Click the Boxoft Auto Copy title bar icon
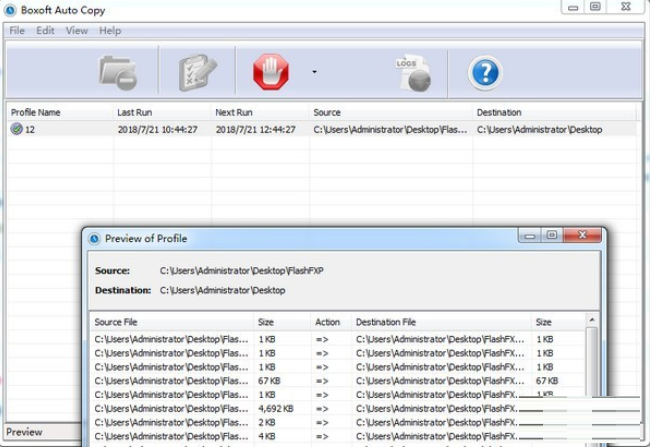Viewport: 650px width, 448px height. pyautogui.click(x=10, y=10)
